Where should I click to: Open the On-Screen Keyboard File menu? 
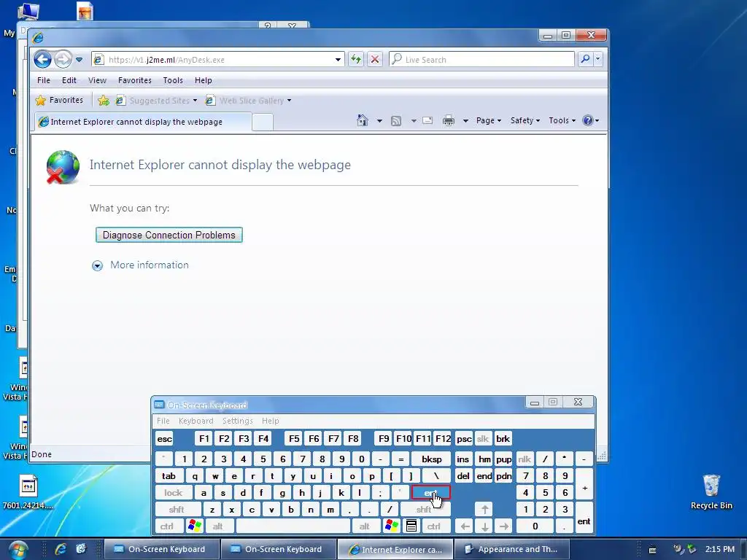click(x=163, y=421)
